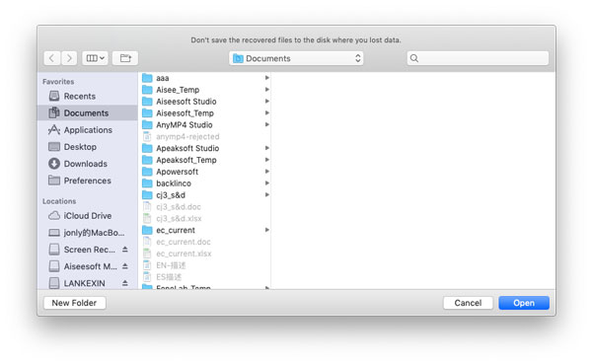Screen dimensions: 592x364
Task: Click the iCloud Drive cloud icon
Action: [x=54, y=216]
